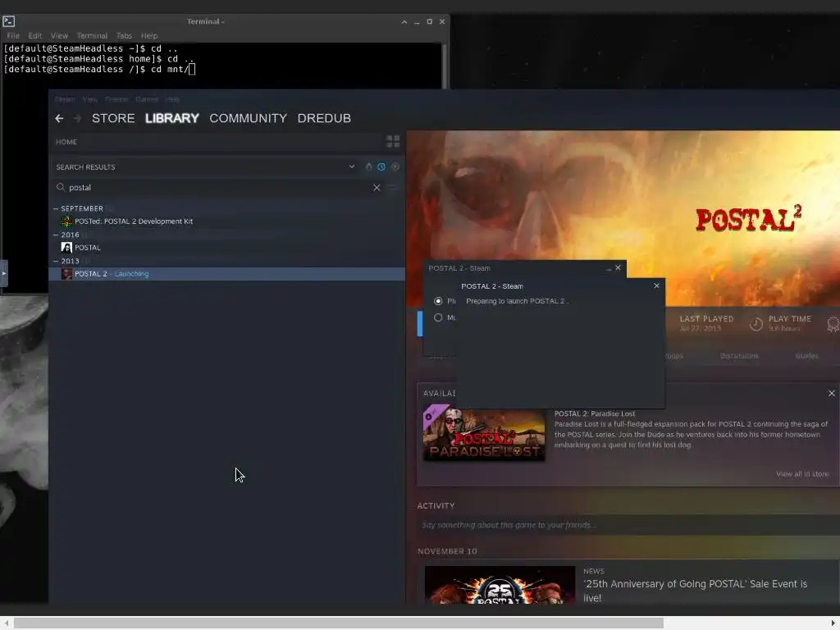Click the library HOME button
The width and height of the screenshot is (840, 630).
click(x=66, y=142)
